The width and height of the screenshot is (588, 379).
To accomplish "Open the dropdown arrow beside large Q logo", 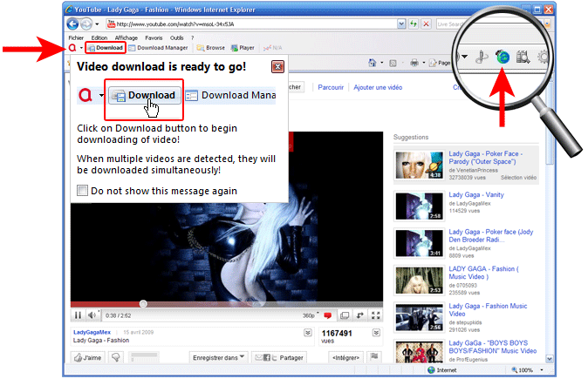I will tap(101, 96).
